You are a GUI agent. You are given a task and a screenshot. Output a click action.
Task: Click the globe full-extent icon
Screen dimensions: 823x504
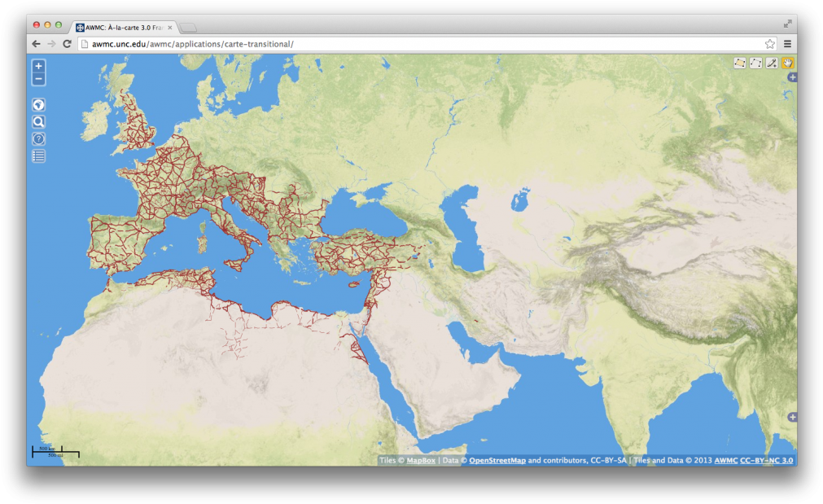click(38, 104)
